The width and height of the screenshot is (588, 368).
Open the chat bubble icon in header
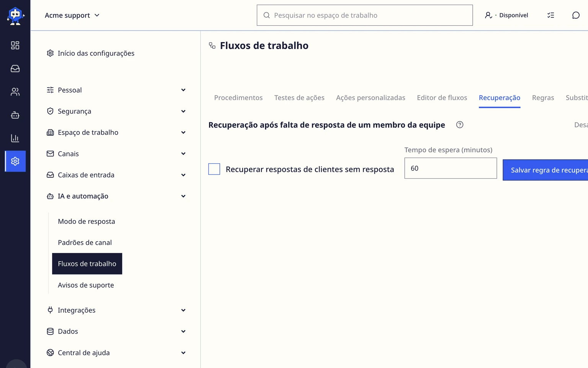tap(576, 15)
